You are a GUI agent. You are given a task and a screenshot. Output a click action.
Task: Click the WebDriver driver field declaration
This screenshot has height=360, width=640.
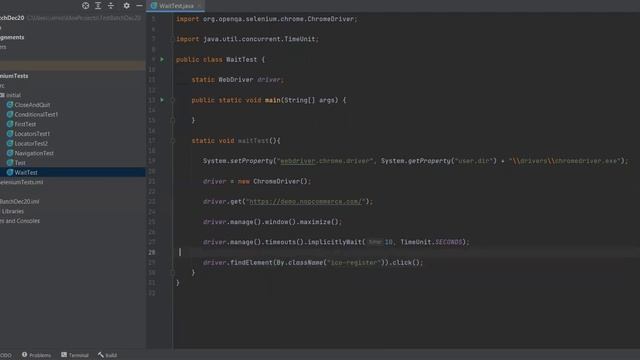[x=237, y=80]
